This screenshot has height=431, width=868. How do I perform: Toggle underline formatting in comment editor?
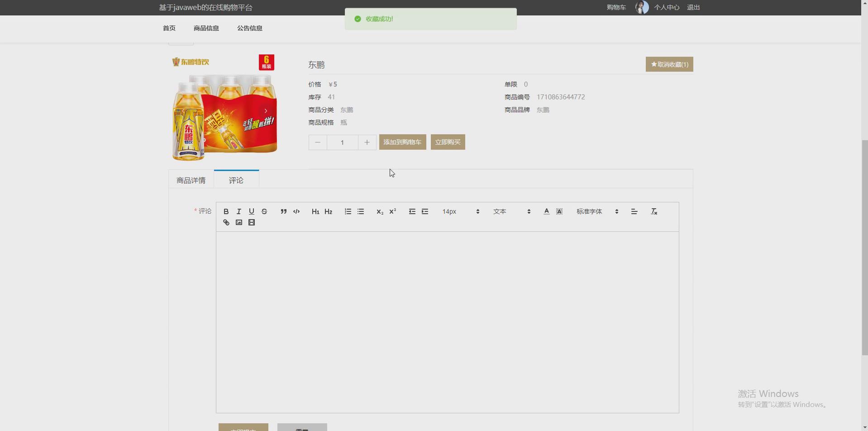(x=251, y=211)
